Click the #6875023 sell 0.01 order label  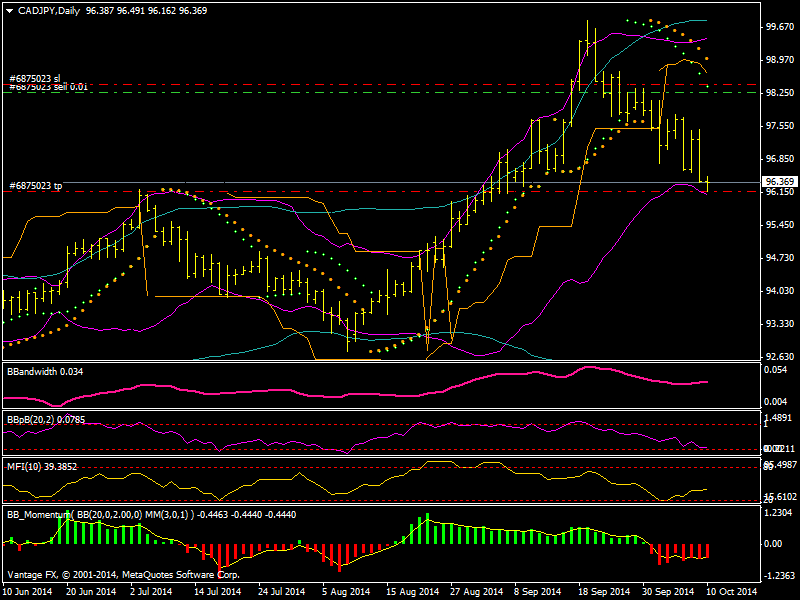point(48,87)
